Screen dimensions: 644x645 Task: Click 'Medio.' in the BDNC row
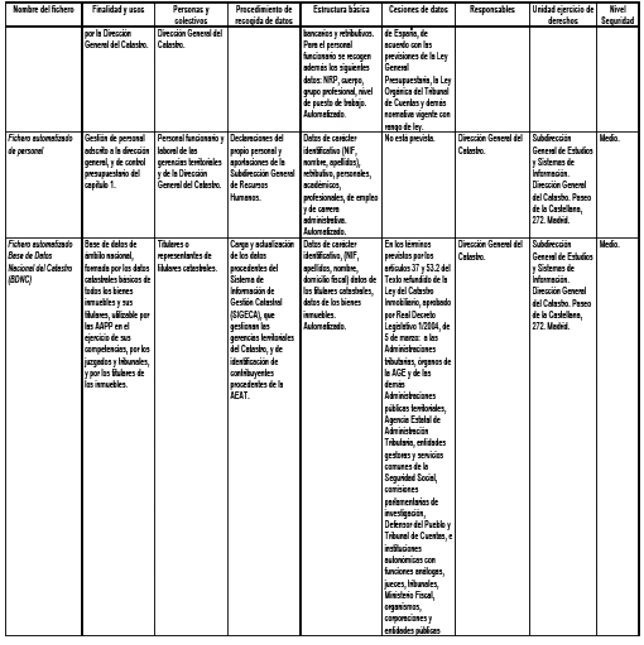coord(617,436)
